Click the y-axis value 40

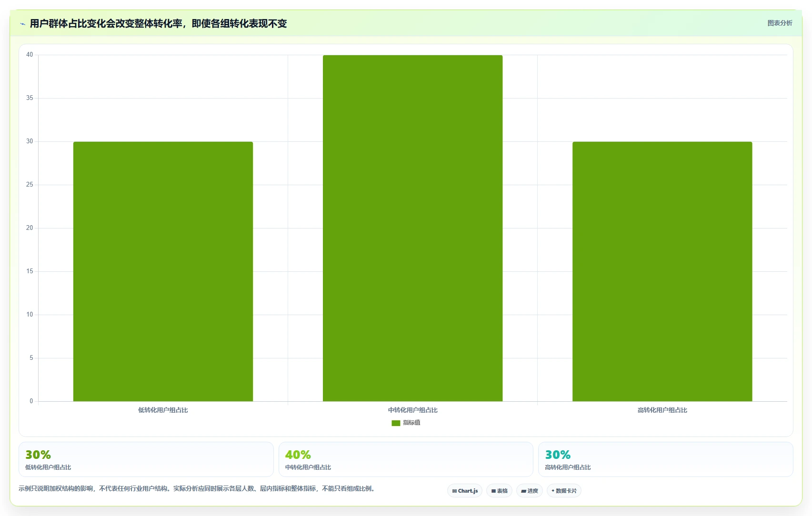click(30, 55)
